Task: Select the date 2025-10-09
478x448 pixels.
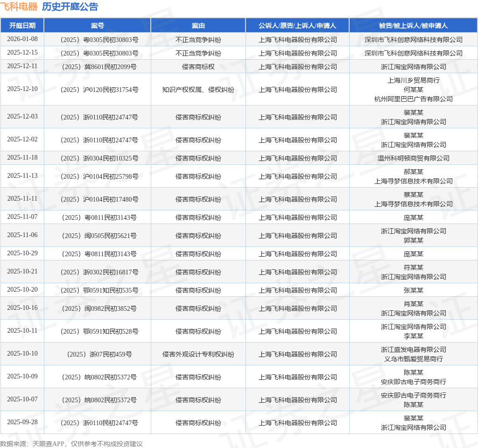Action: pyautogui.click(x=22, y=377)
